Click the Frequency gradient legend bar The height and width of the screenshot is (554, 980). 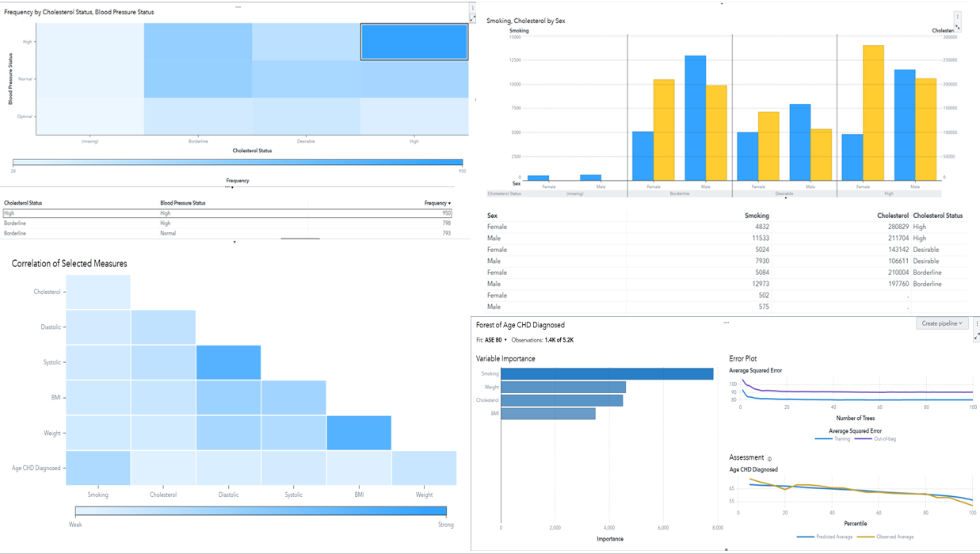[238, 162]
